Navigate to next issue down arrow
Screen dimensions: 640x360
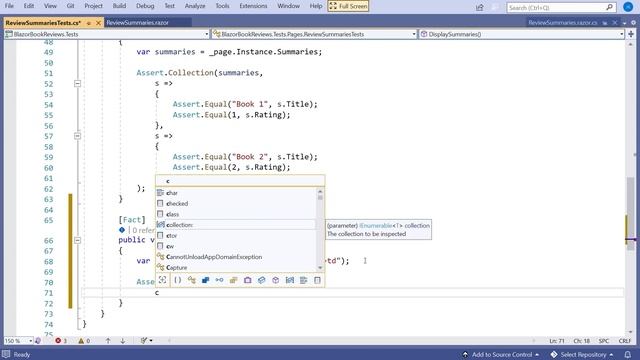pyautogui.click(x=122, y=340)
